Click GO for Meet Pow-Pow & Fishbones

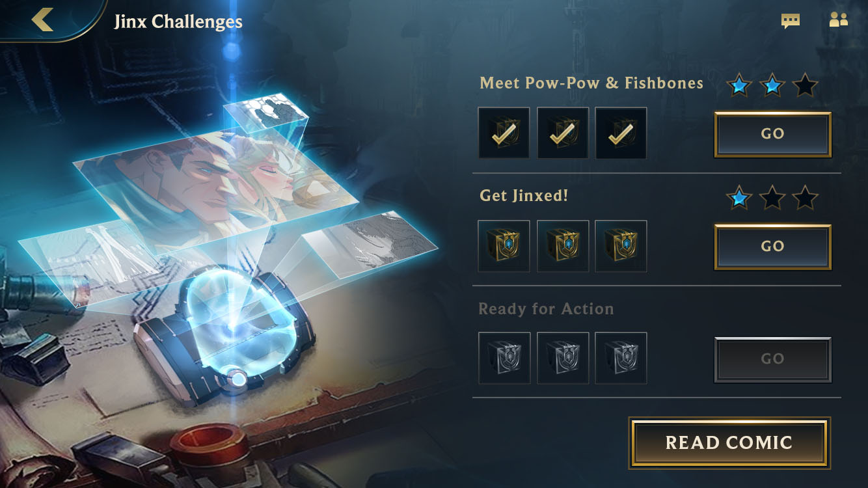tap(772, 134)
